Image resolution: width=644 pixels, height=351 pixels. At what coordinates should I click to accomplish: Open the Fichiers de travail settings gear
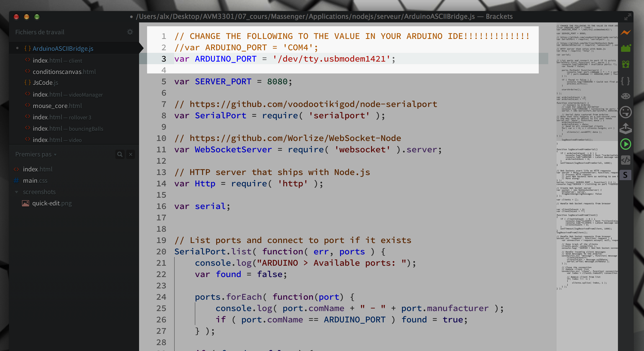click(130, 32)
